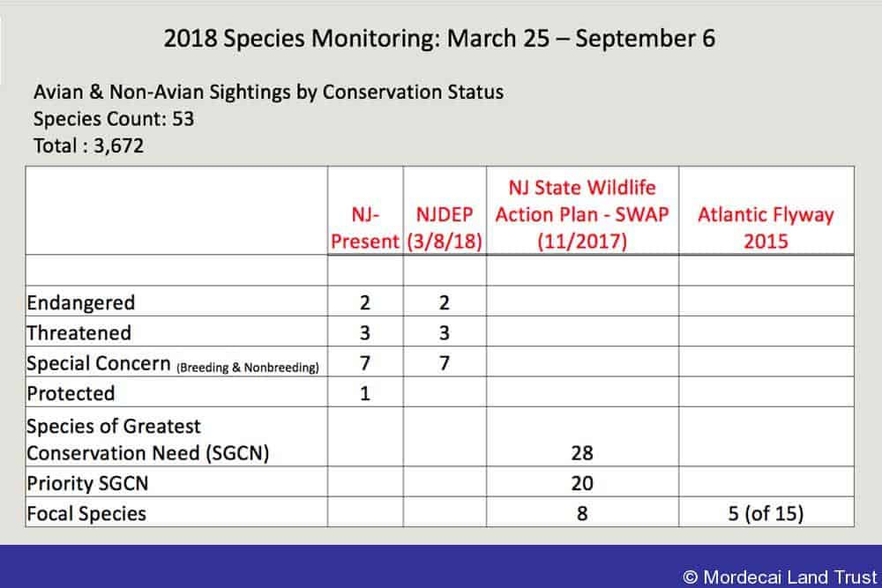Image resolution: width=882 pixels, height=588 pixels.
Task: Click the Avian & Non-Avian Sightings subtitle
Action: (268, 92)
